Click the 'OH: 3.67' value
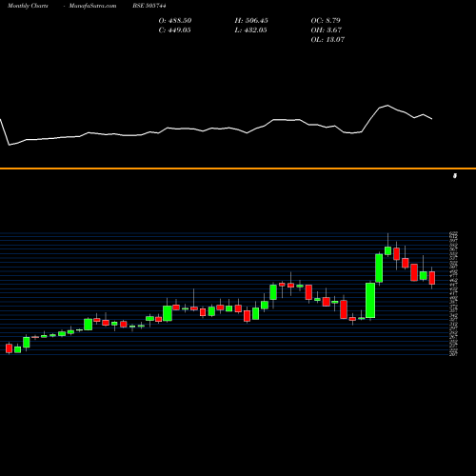 click(x=327, y=30)
